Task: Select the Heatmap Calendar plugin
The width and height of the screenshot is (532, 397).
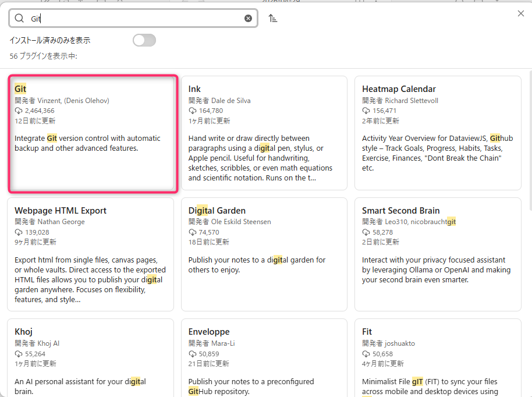Action: click(x=438, y=133)
